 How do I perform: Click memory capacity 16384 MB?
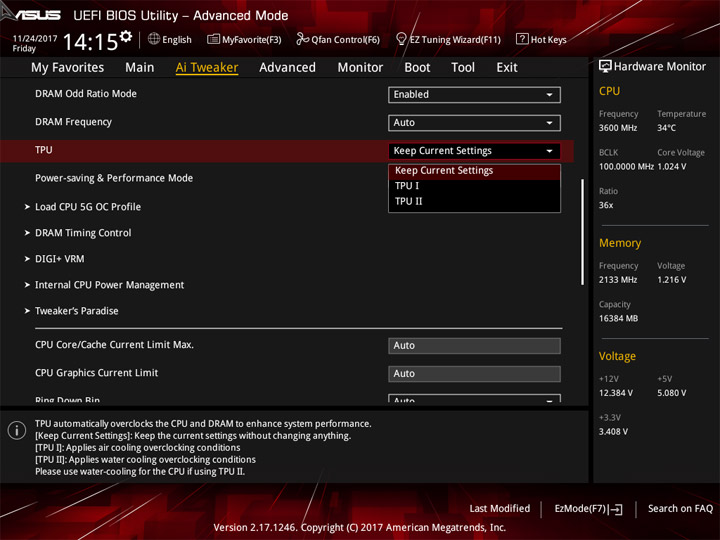(618, 319)
